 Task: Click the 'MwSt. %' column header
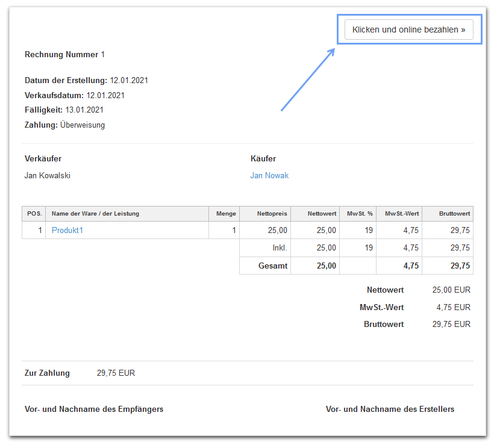click(360, 214)
